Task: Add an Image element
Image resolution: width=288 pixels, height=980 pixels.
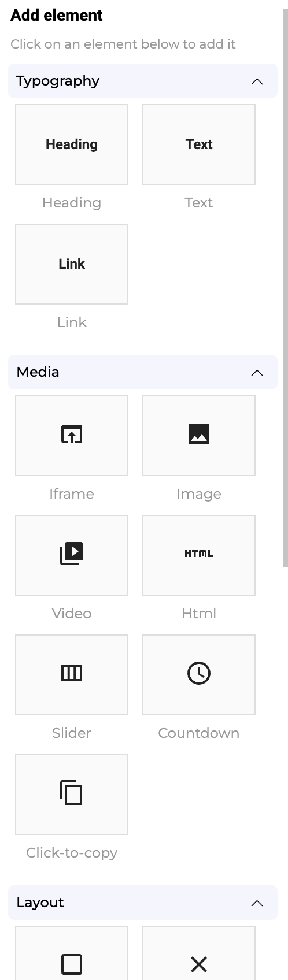Action: click(x=199, y=436)
